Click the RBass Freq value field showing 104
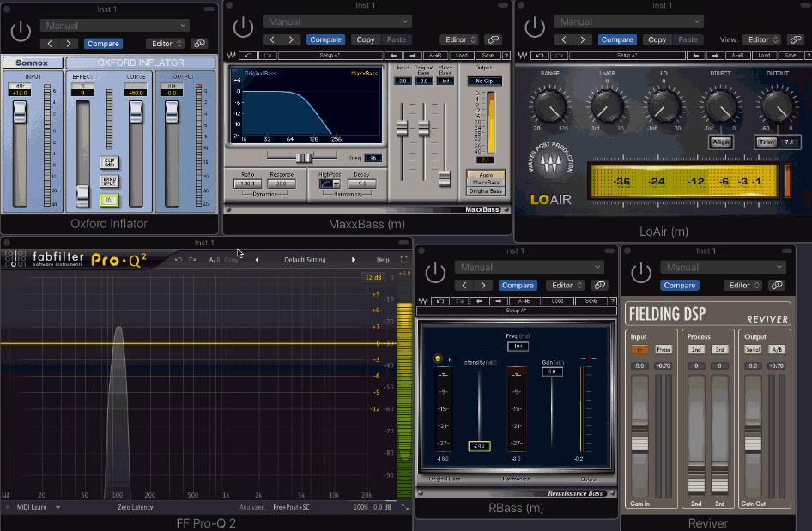This screenshot has height=531, width=812. pos(518,347)
